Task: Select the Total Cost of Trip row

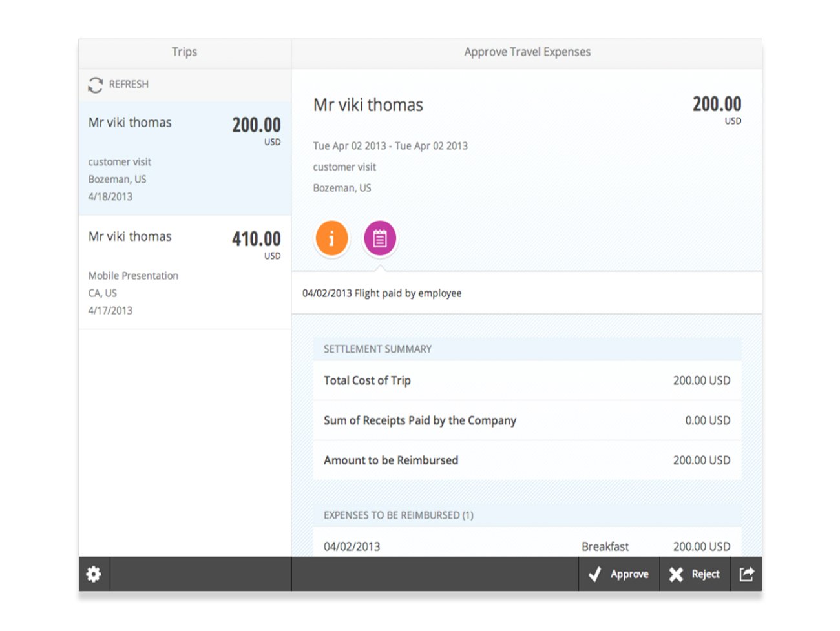Action: point(527,380)
